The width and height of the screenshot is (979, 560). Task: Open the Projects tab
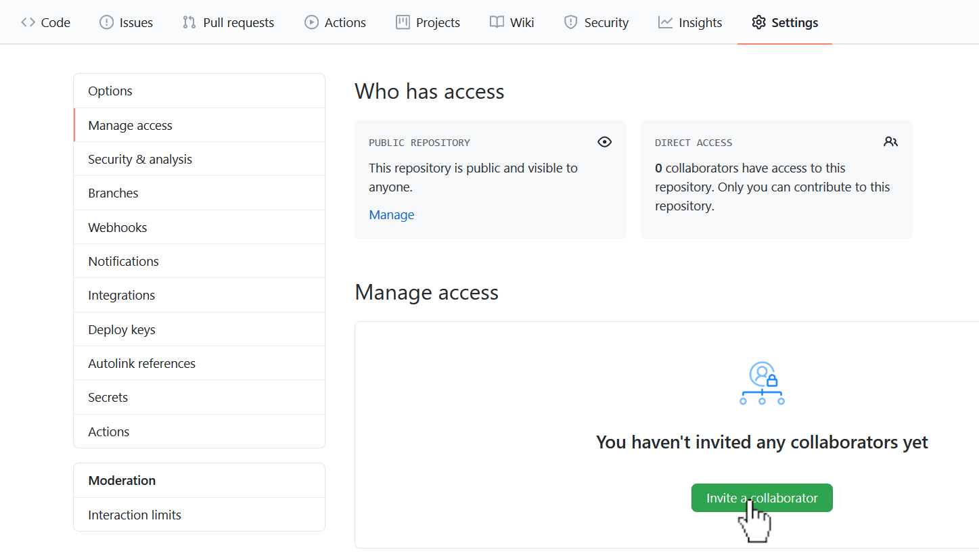pos(428,22)
